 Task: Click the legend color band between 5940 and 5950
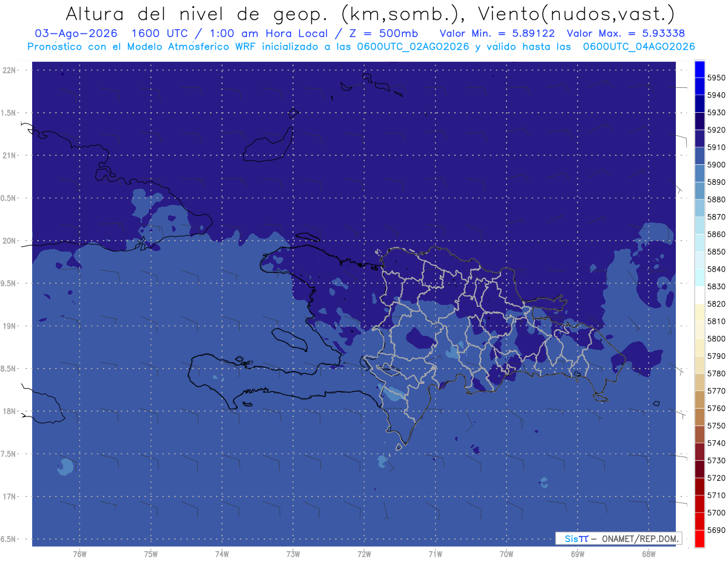pos(699,86)
